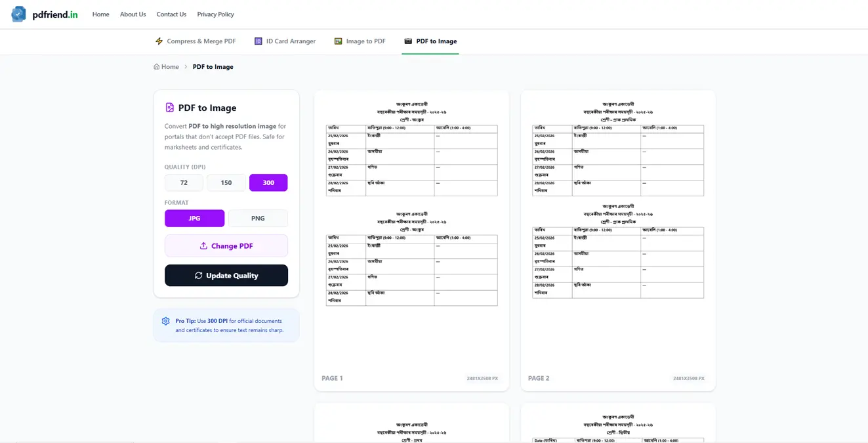Select 300 DPI quality option
The width and height of the screenshot is (868, 443).
tap(268, 182)
